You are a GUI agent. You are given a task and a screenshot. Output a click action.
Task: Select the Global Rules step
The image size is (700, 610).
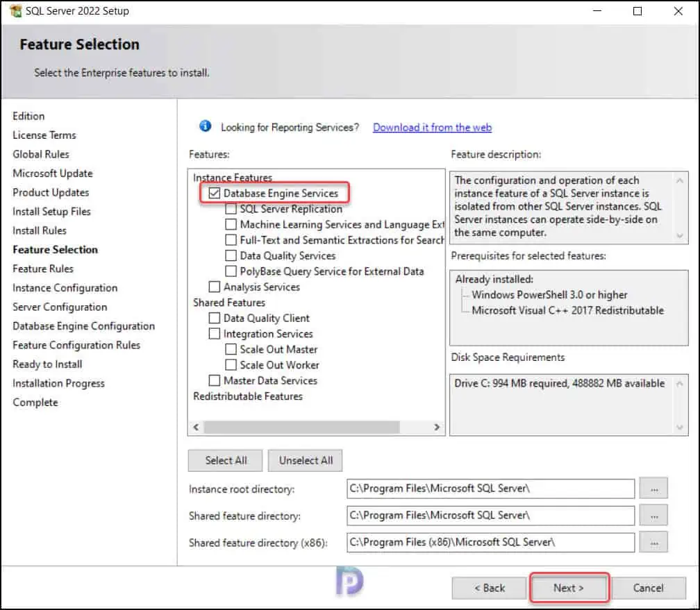(40, 154)
